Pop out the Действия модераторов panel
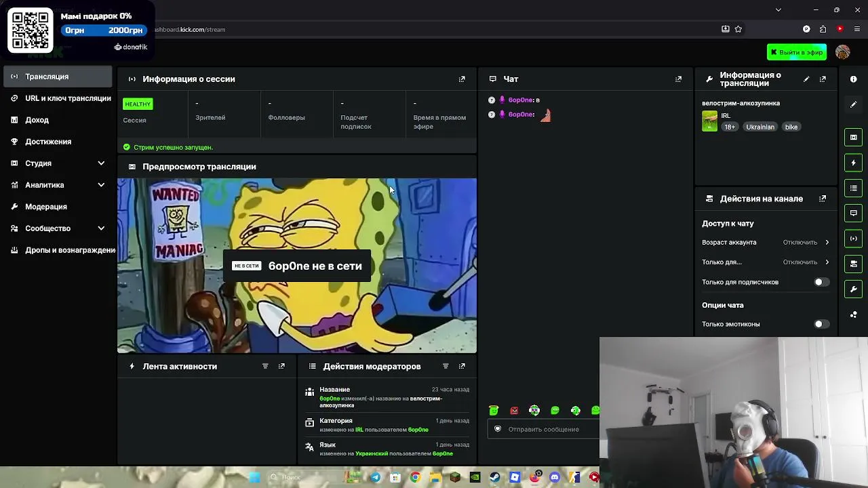Image resolution: width=868 pixels, height=488 pixels. coord(462,366)
